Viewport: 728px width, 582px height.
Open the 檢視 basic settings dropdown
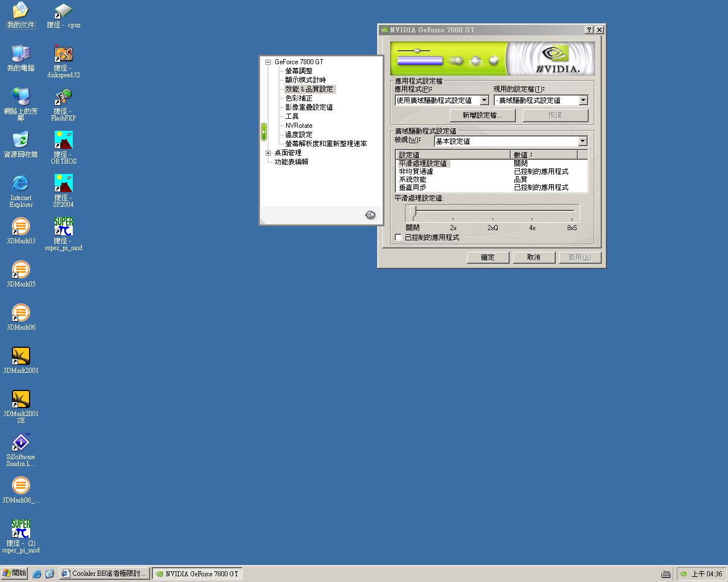pyautogui.click(x=582, y=141)
